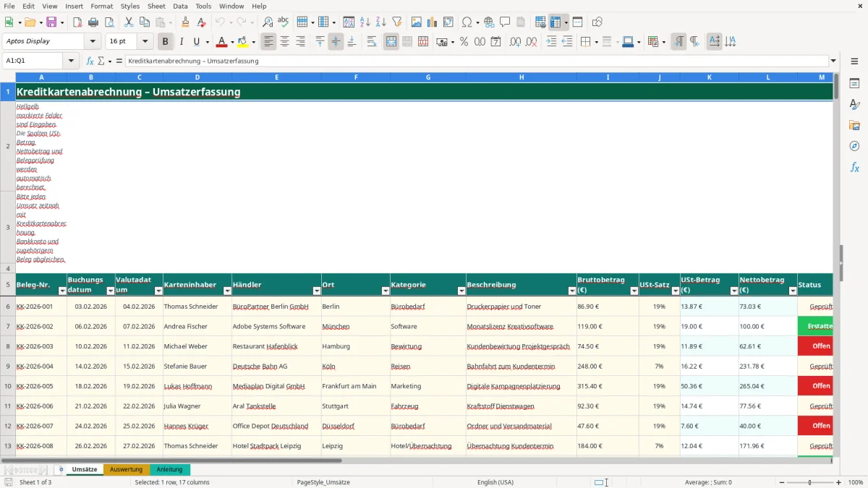Open the Open-document dropdown arrow
868x488 pixels.
pyautogui.click(x=40, y=22)
